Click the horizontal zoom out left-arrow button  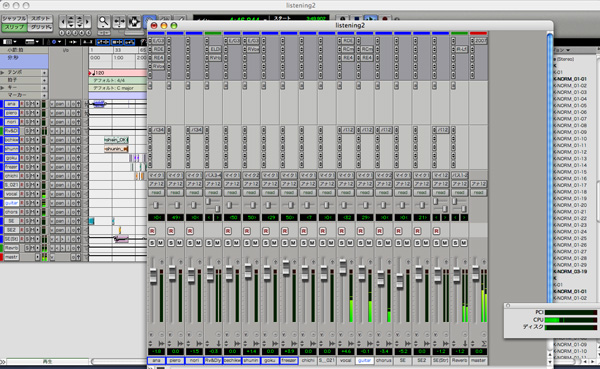pyautogui.click(x=62, y=22)
